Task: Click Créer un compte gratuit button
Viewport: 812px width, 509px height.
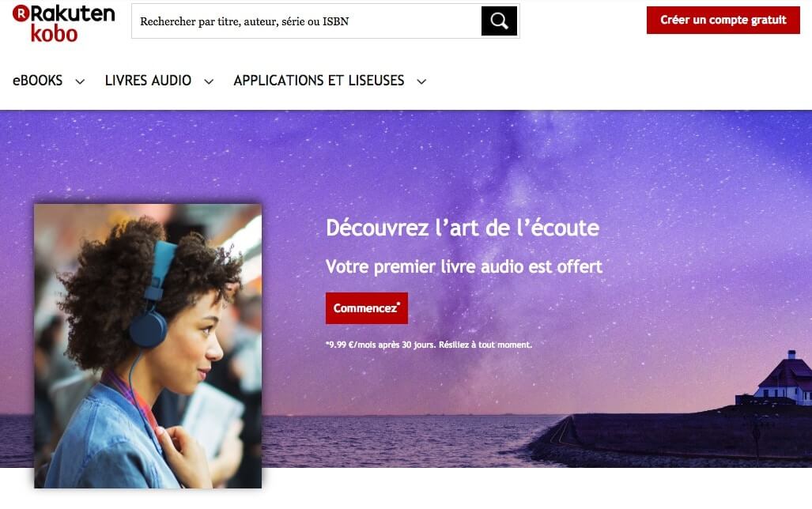Action: click(x=723, y=21)
